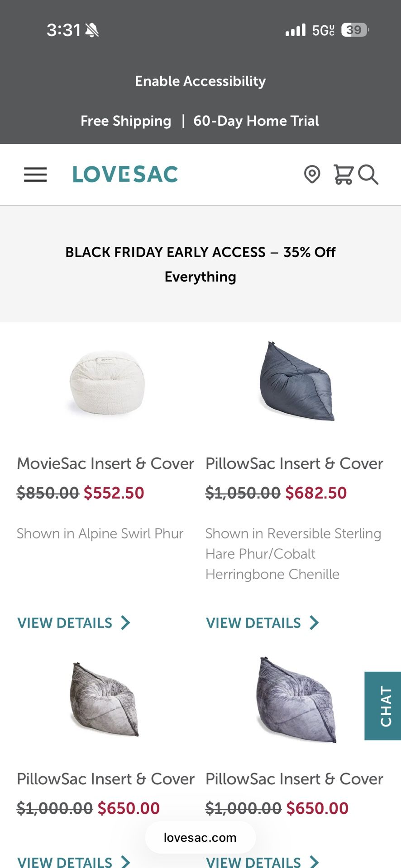The image size is (401, 868).
Task: Tap the search magnifier icon
Action: coord(368,175)
